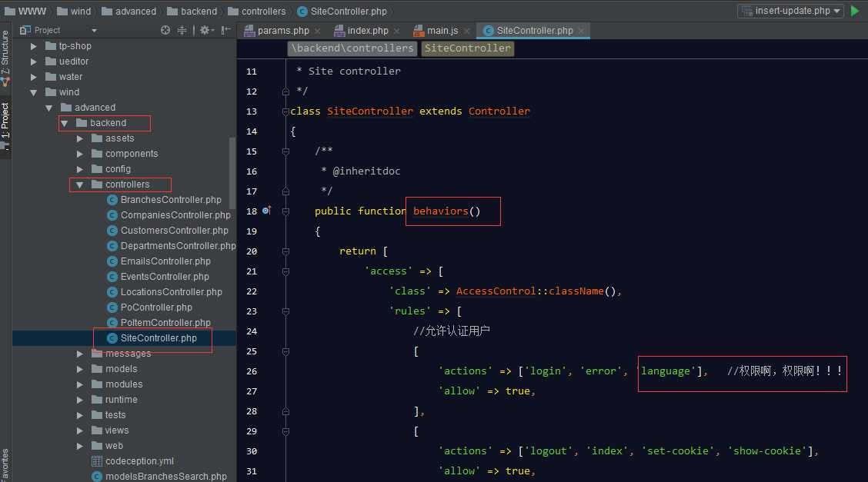Close the params.php tab

point(317,31)
